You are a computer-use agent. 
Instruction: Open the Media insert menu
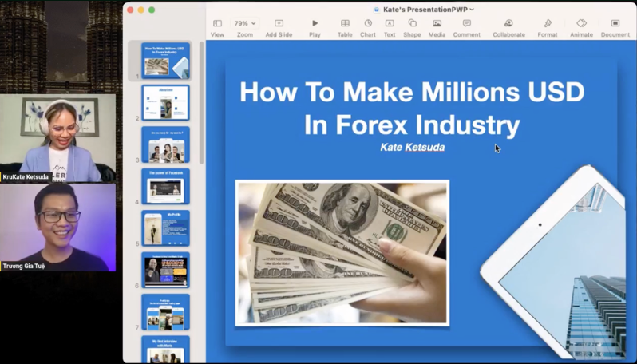[437, 24]
